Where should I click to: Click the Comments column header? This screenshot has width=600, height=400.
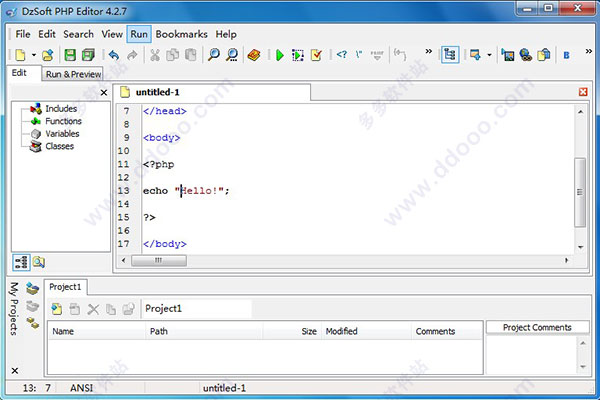[x=447, y=331]
